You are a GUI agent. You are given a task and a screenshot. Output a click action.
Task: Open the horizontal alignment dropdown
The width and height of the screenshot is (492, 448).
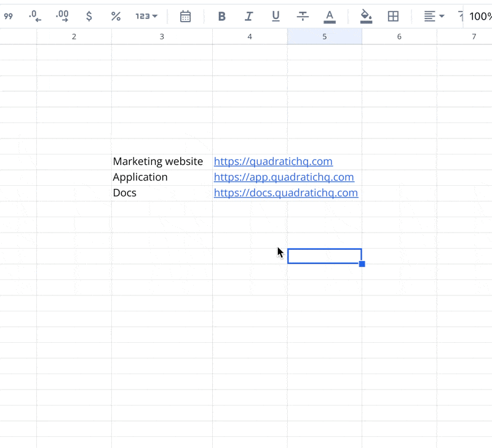pyautogui.click(x=434, y=16)
